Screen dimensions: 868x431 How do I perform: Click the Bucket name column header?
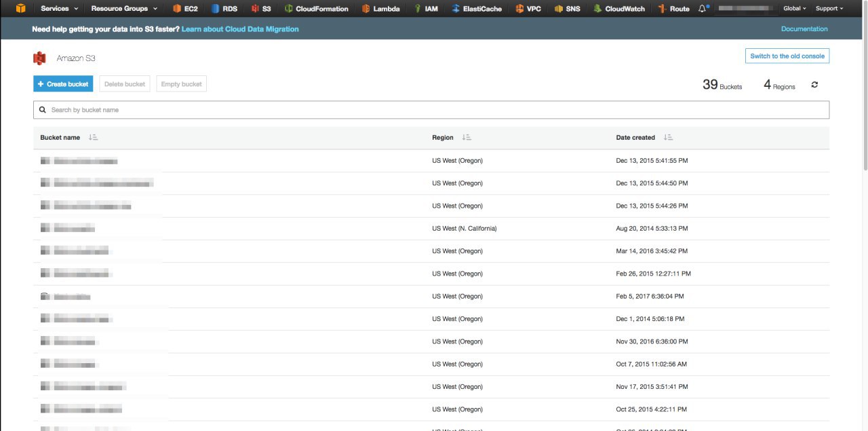coord(60,137)
